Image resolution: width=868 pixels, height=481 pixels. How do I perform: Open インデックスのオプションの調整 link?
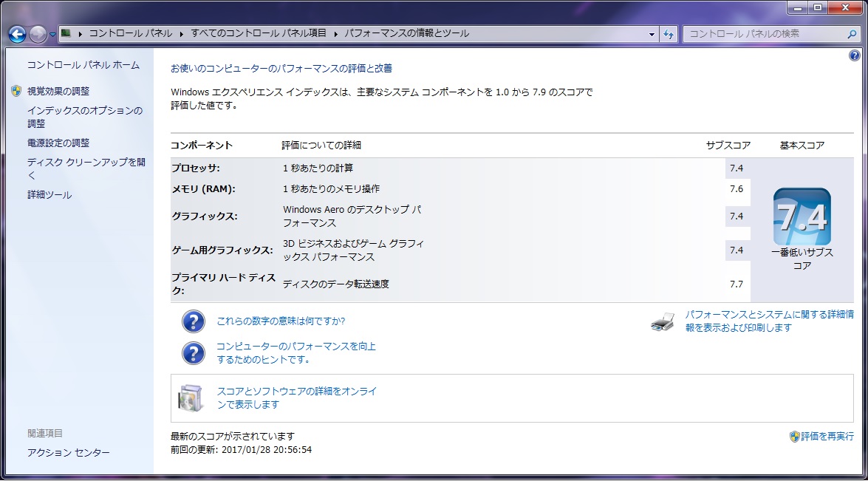pyautogui.click(x=85, y=117)
